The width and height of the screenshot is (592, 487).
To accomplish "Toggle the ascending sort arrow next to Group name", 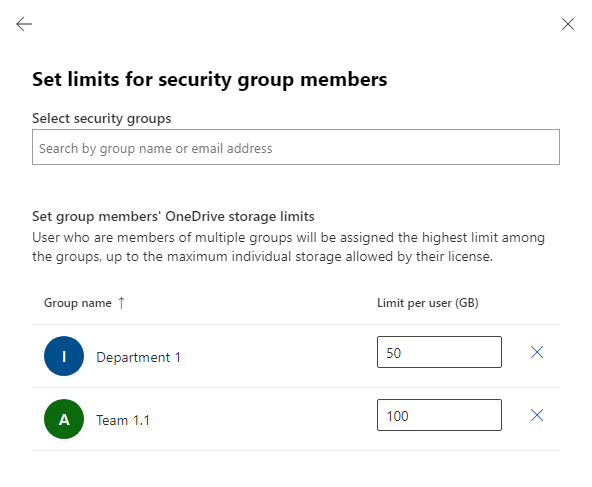I will tap(121, 303).
